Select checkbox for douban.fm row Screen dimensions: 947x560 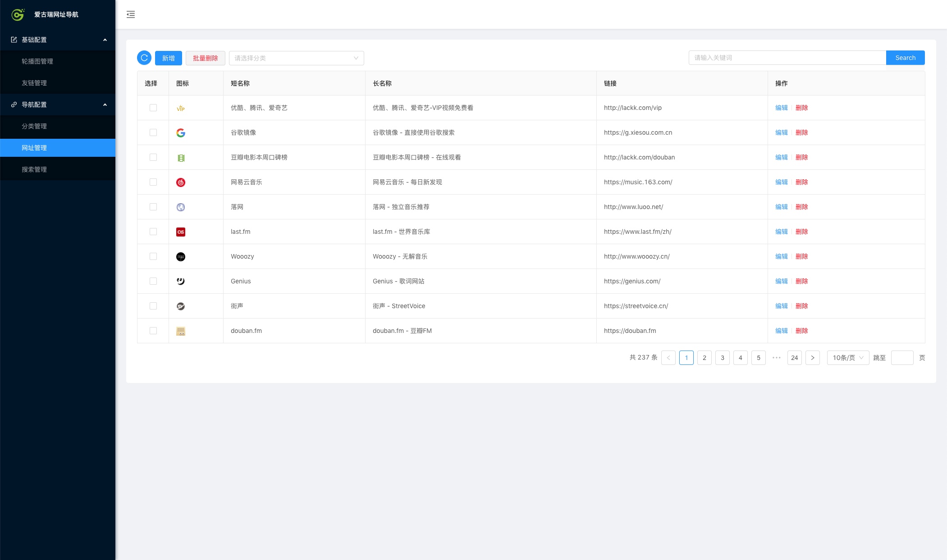coord(153,331)
